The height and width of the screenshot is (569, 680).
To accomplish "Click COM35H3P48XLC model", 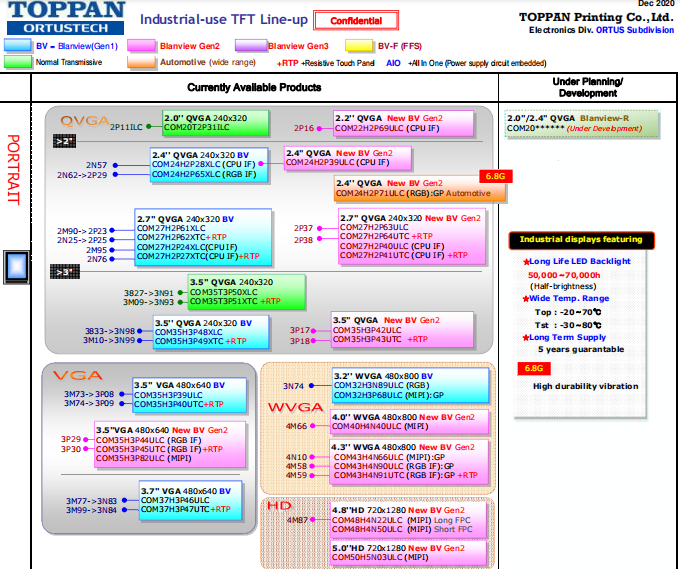I will coord(189,332).
